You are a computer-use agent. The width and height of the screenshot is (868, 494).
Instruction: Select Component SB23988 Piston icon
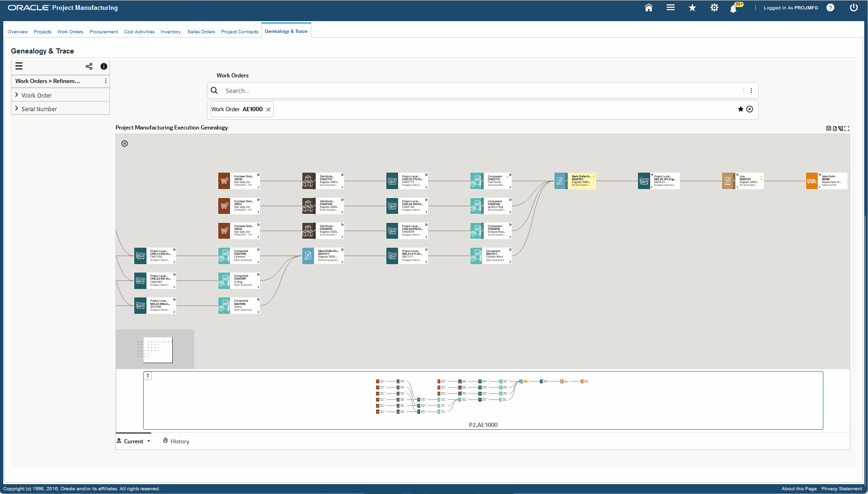[x=224, y=305]
